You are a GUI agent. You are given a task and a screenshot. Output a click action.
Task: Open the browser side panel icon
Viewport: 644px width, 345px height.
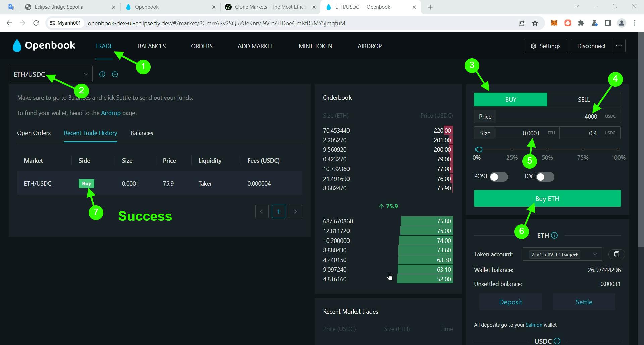608,23
